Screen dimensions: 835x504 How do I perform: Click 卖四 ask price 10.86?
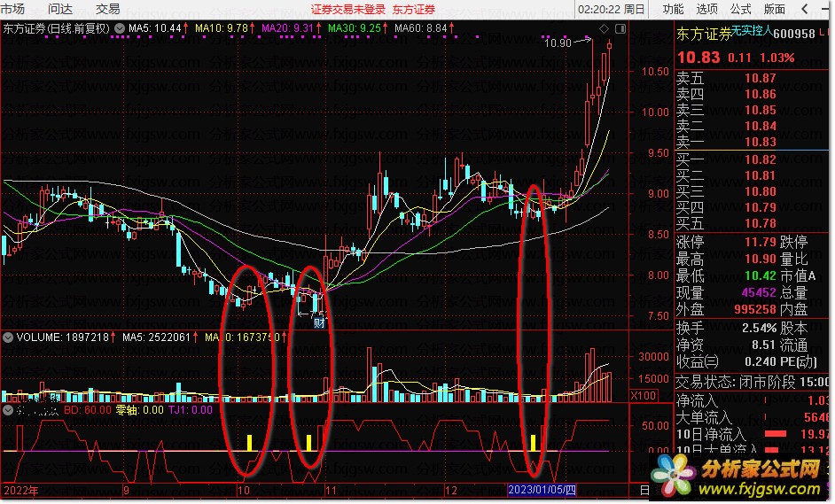click(760, 94)
